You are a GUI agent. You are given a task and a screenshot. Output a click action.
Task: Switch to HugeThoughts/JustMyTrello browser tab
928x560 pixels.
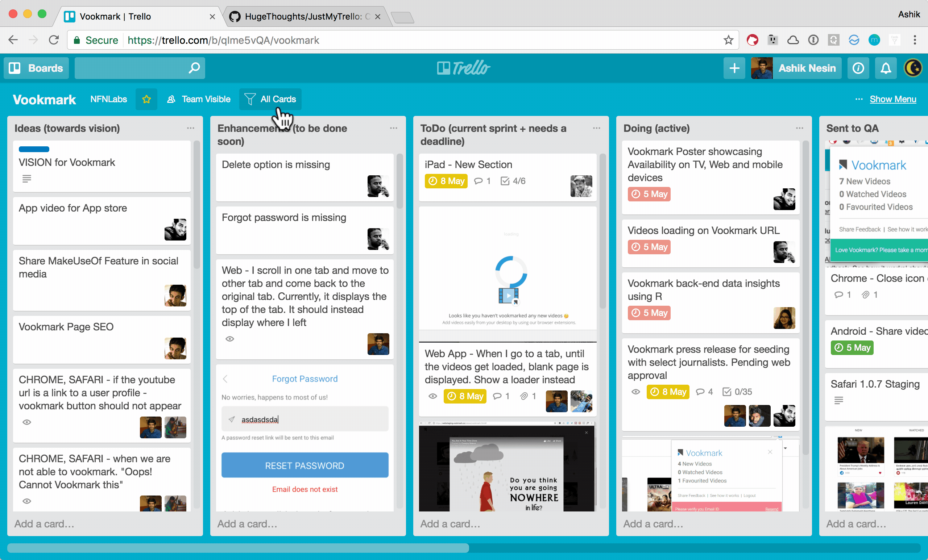(303, 17)
